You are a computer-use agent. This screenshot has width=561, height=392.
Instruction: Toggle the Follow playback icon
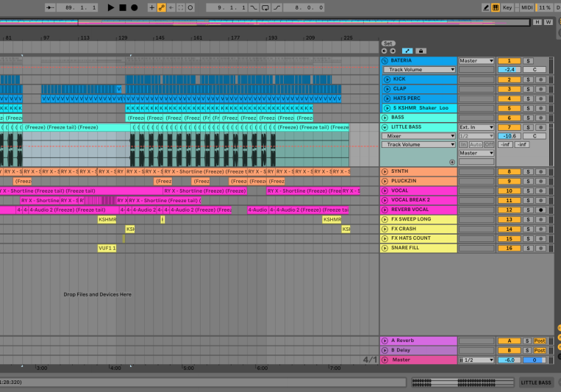coord(50,7)
